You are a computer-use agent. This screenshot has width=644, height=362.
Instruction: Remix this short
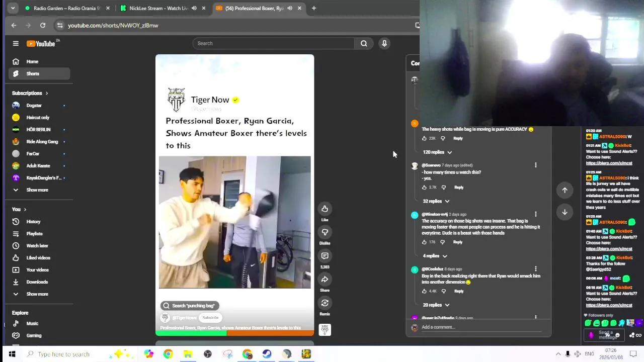coord(325,303)
